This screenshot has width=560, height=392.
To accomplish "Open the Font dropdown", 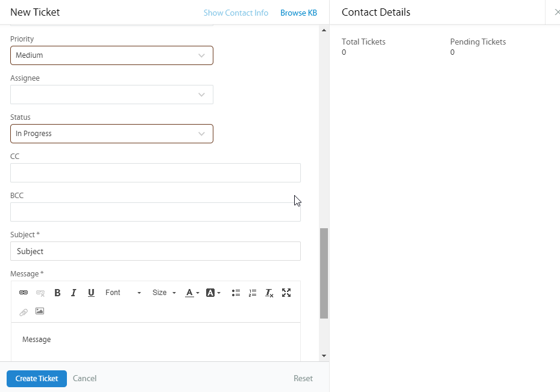I will tap(123, 293).
